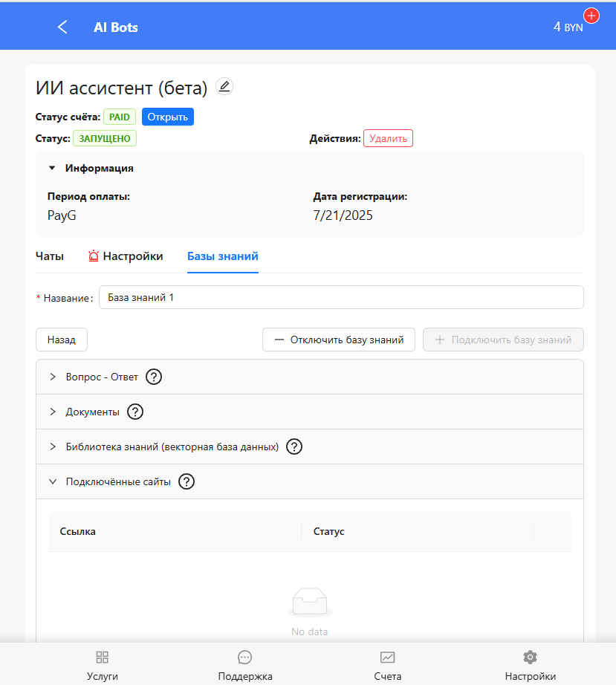Switch to the Чаты tab
616x685 pixels.
[50, 256]
